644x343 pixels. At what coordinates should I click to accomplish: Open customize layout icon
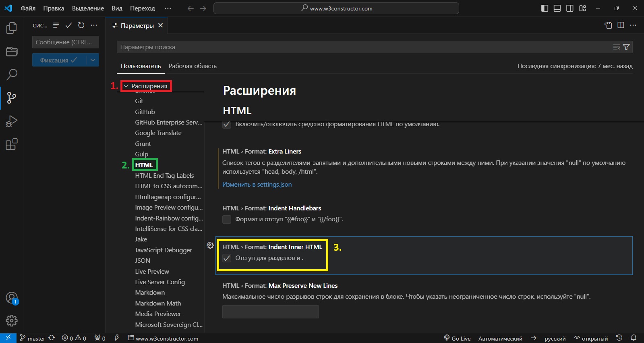coord(582,8)
